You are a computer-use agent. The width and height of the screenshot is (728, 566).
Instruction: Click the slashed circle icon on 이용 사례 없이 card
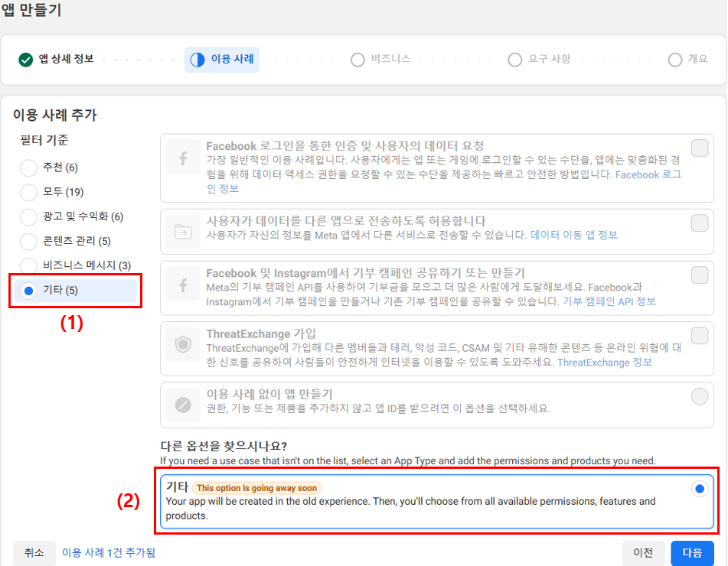(183, 405)
